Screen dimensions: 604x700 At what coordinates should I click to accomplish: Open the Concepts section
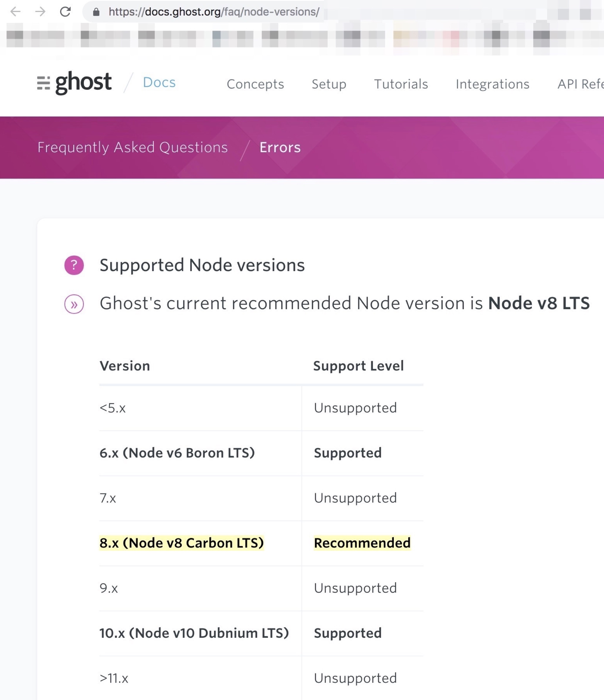255,84
